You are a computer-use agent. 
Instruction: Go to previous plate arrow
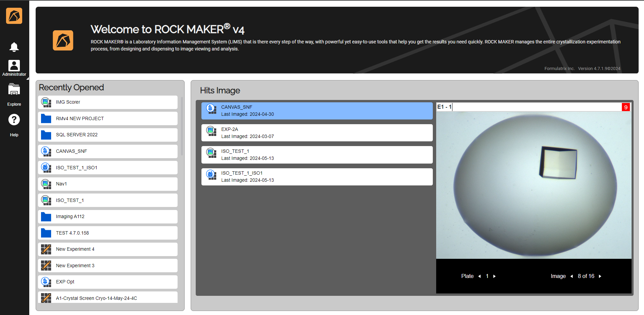pyautogui.click(x=479, y=276)
